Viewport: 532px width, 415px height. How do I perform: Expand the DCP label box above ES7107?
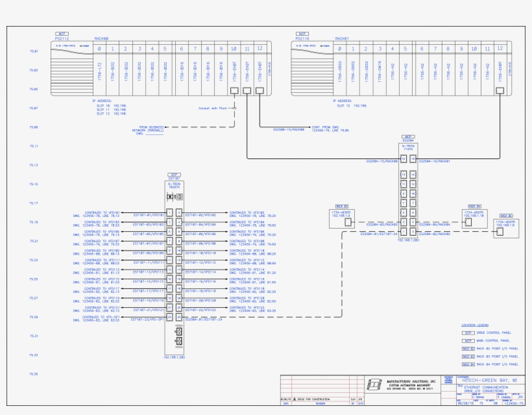point(174,173)
